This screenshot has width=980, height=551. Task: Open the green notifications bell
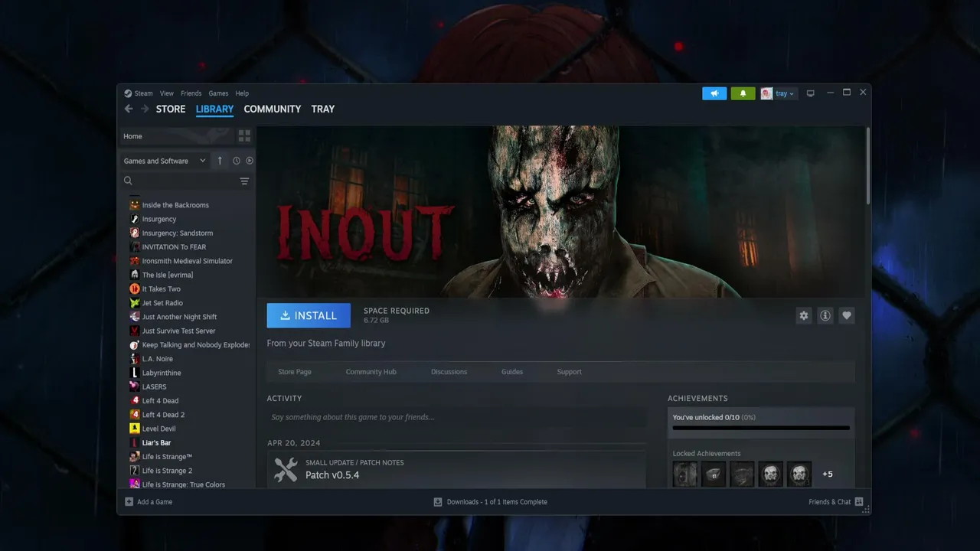(x=743, y=93)
